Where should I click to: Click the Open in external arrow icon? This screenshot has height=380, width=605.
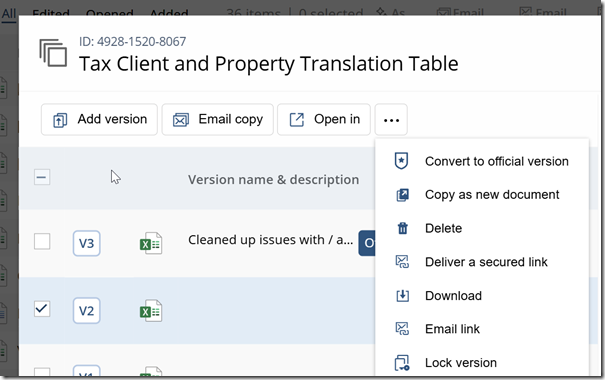pyautogui.click(x=297, y=120)
